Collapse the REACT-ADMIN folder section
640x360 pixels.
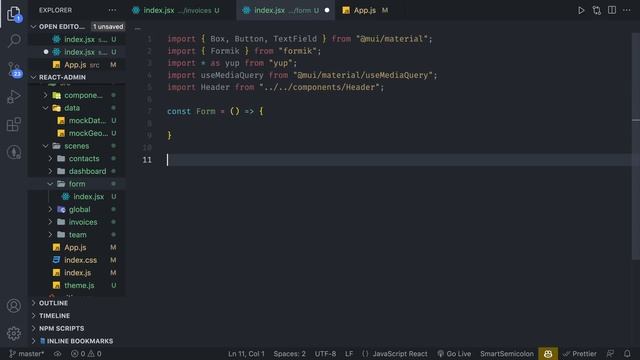pyautogui.click(x=33, y=77)
